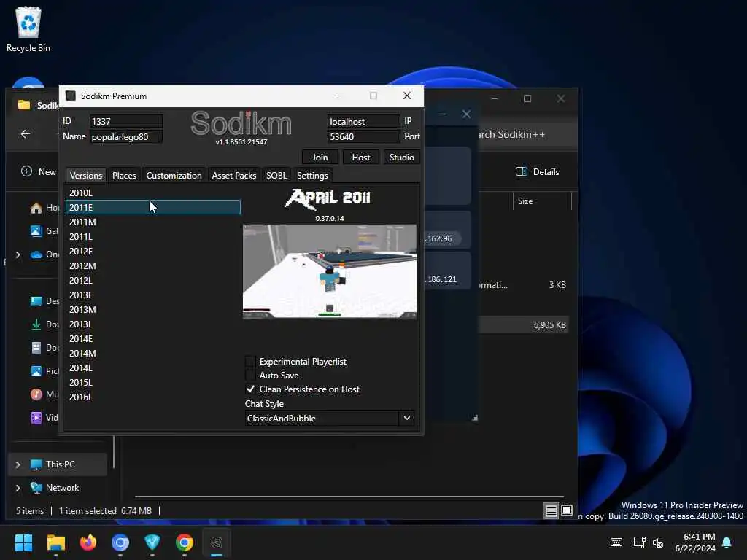Image resolution: width=747 pixels, height=560 pixels.
Task: Select version 2012L in the list
Action: pyautogui.click(x=153, y=281)
